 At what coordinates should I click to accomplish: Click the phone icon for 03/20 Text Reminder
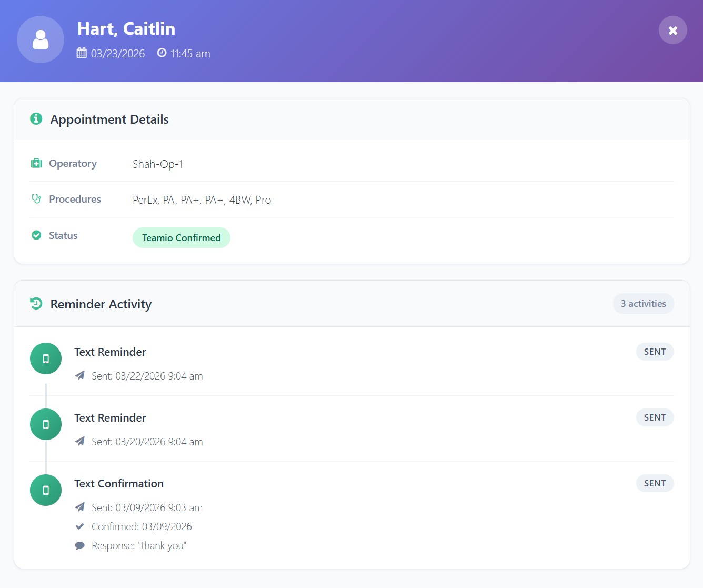click(x=46, y=424)
